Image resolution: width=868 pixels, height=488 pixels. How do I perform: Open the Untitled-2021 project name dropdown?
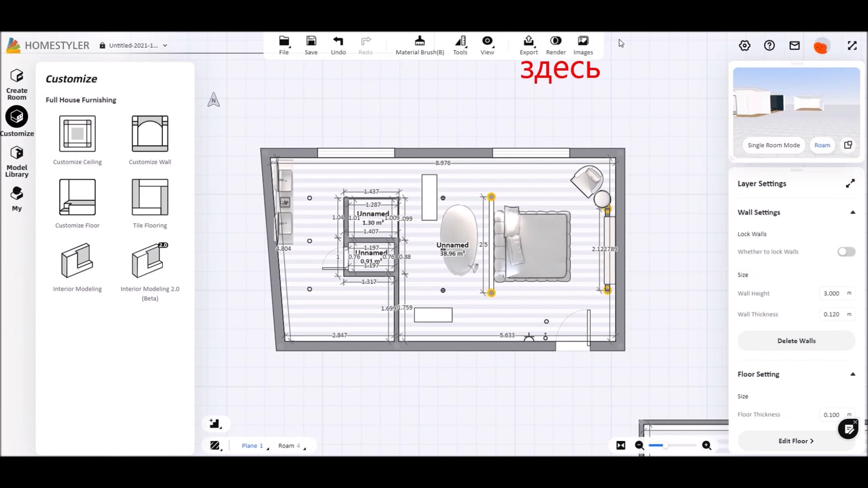click(165, 45)
